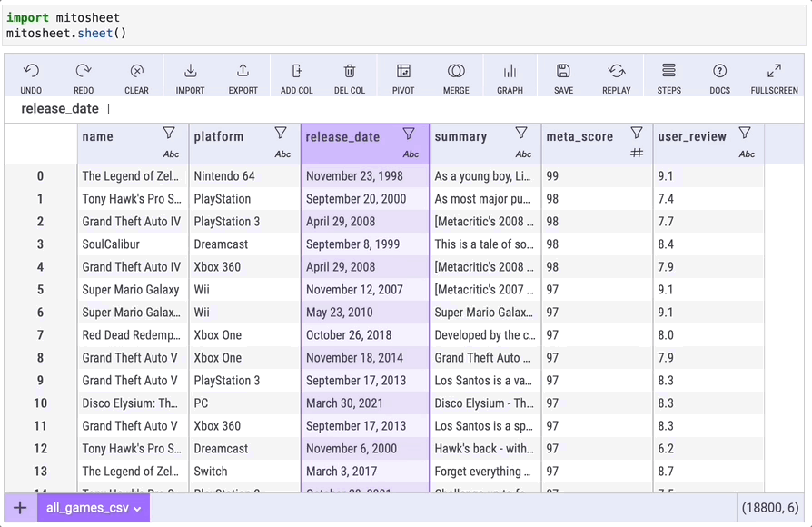Click the Merge datasets icon
Image resolution: width=812 pixels, height=527 pixels.
tap(456, 77)
